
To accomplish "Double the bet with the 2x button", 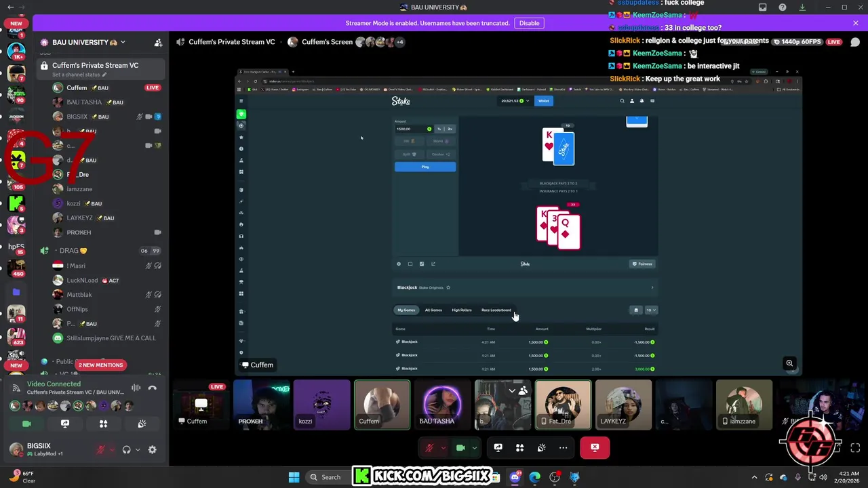I will [450, 129].
